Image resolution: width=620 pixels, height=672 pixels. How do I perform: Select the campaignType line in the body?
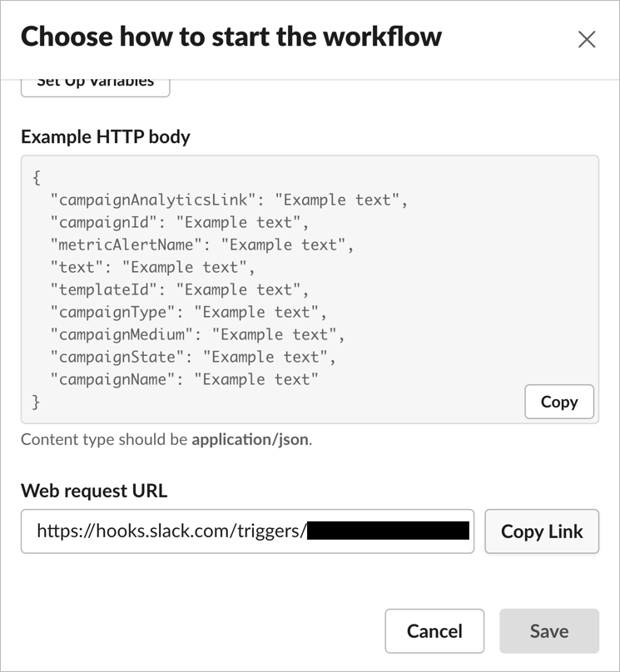click(x=188, y=312)
